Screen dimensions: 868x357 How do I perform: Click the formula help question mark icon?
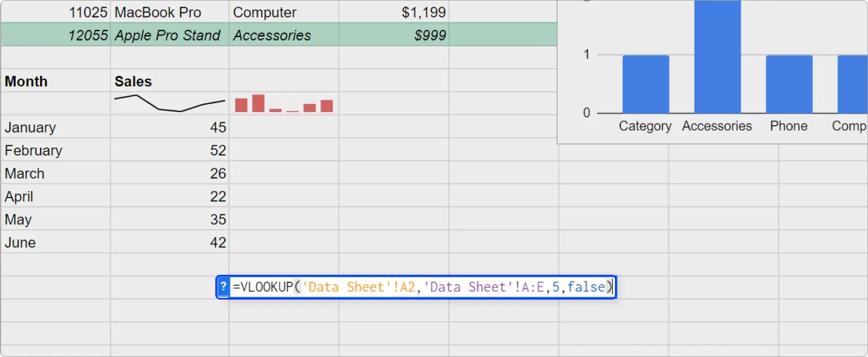point(223,287)
